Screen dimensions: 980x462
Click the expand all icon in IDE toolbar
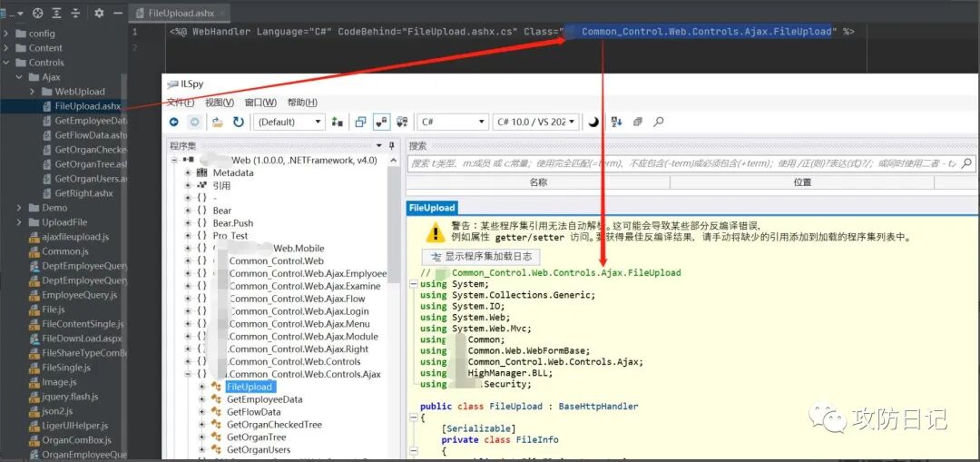pos(57,13)
